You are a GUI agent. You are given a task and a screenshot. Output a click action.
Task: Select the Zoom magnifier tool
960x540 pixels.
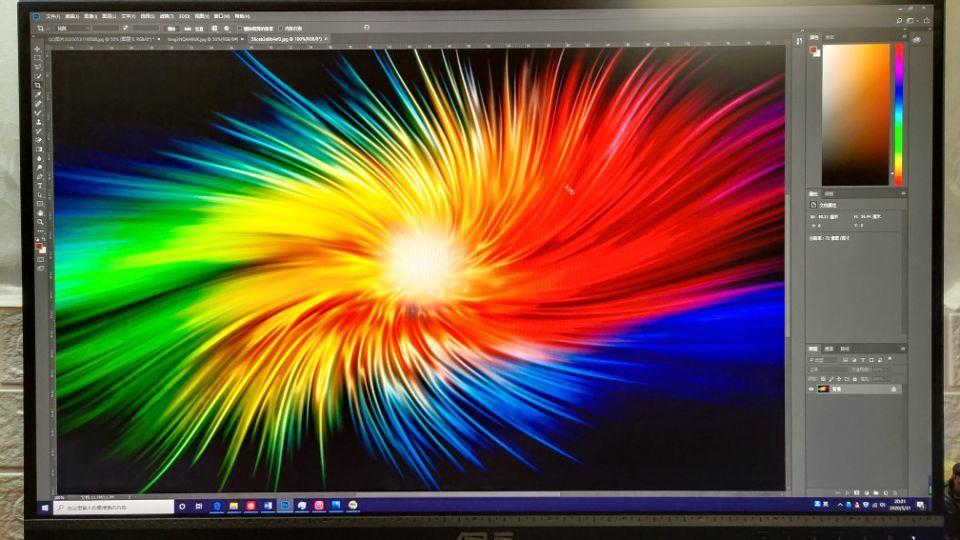point(39,222)
